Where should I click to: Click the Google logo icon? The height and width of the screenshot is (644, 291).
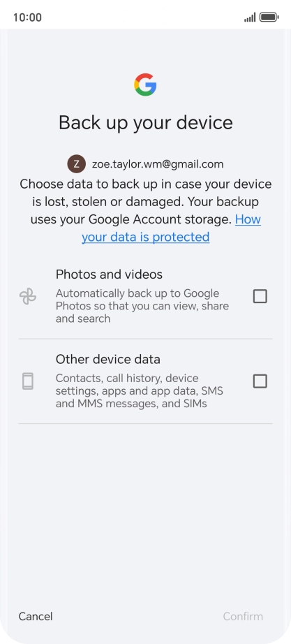pos(145,85)
